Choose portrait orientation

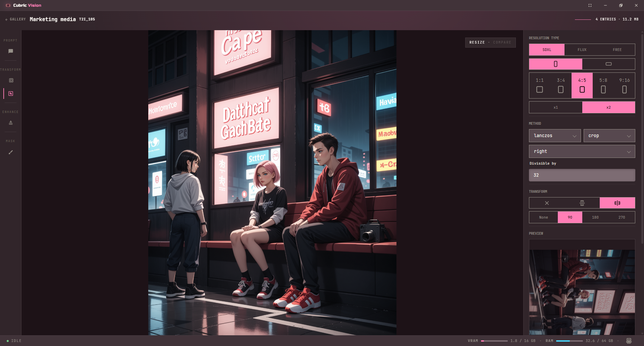tap(555, 64)
